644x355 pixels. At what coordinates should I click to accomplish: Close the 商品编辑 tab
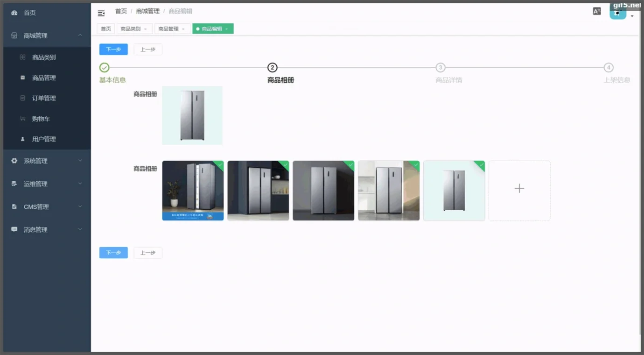pos(227,29)
